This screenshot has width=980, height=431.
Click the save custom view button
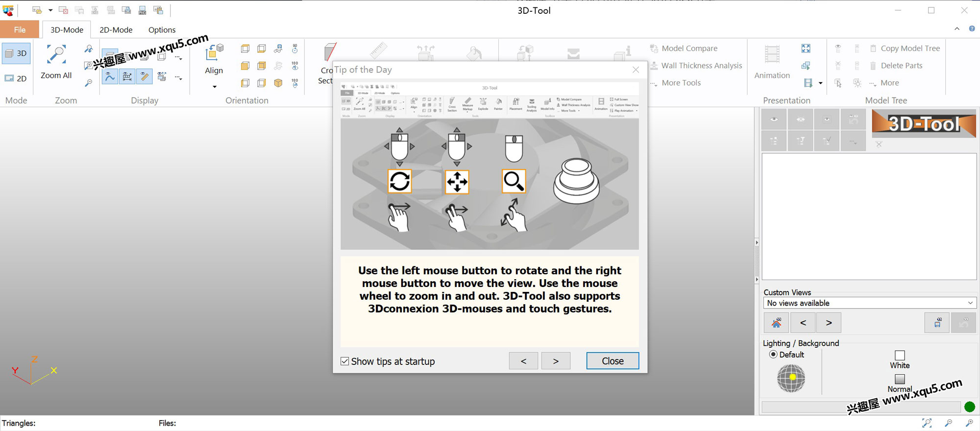pyautogui.click(x=937, y=323)
